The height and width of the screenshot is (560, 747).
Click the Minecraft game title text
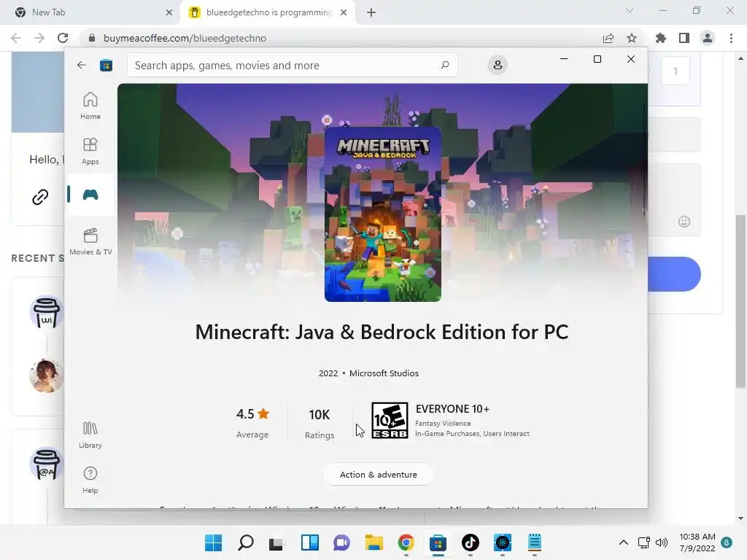click(x=382, y=332)
